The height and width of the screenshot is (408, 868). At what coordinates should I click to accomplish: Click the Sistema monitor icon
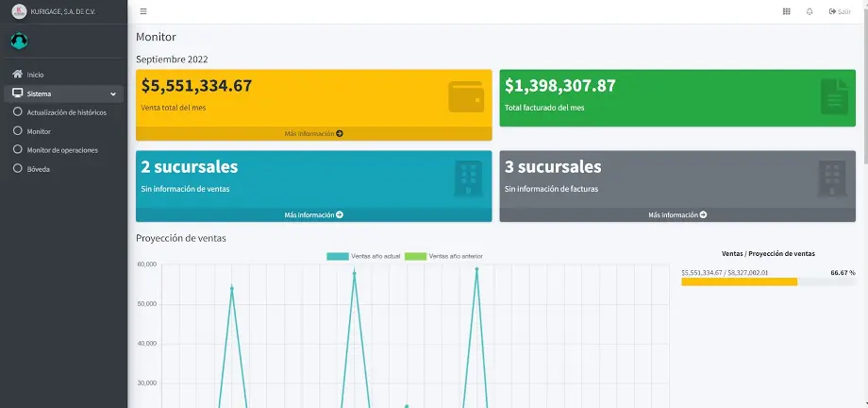pyautogui.click(x=18, y=93)
